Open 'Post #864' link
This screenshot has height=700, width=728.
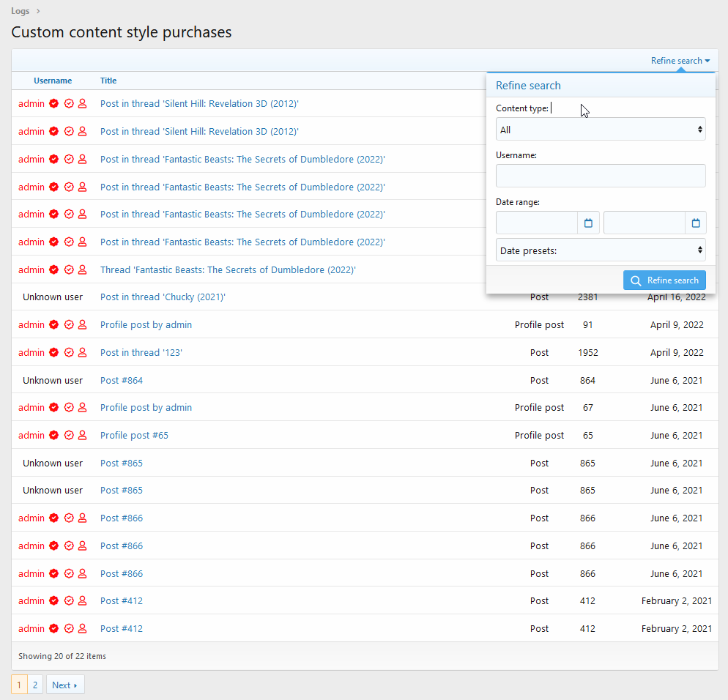tap(122, 381)
